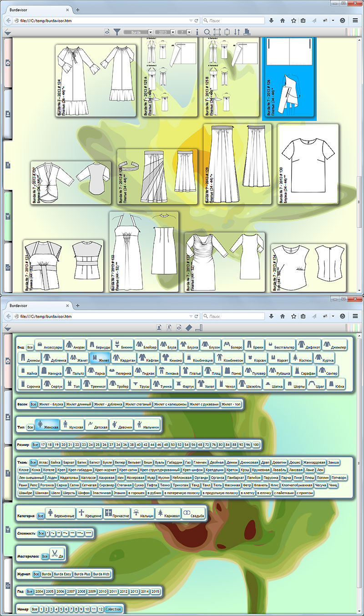The width and height of the screenshot is (364, 616).
Task: Click the eye refresh icon in upper toolbar
Action: (x=107, y=32)
